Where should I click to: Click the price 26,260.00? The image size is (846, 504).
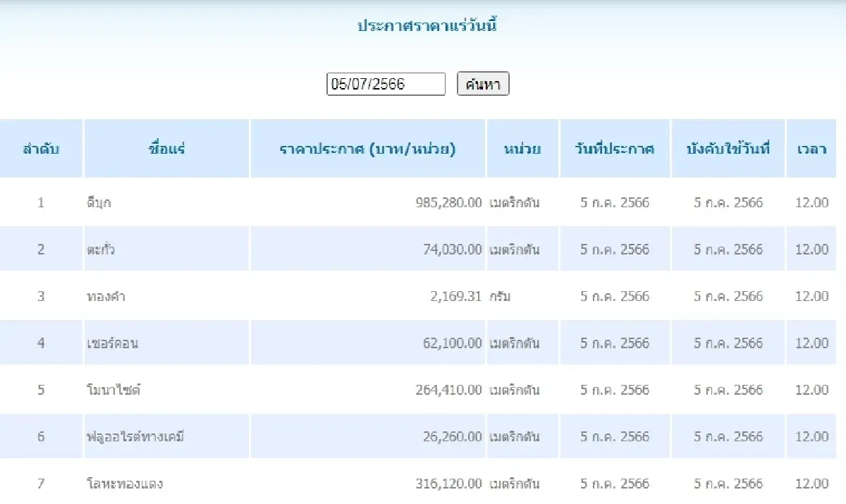[x=453, y=437]
